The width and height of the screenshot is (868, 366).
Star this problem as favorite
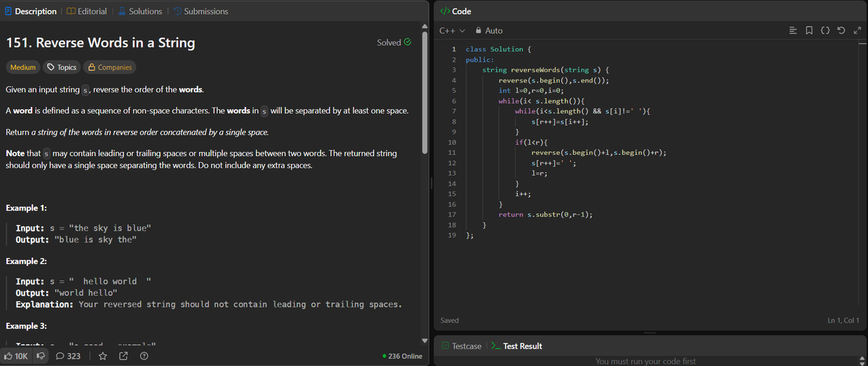pyautogui.click(x=103, y=356)
